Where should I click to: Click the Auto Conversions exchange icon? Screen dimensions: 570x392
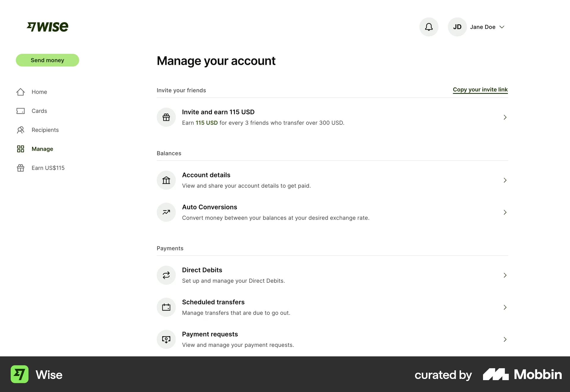click(x=166, y=212)
